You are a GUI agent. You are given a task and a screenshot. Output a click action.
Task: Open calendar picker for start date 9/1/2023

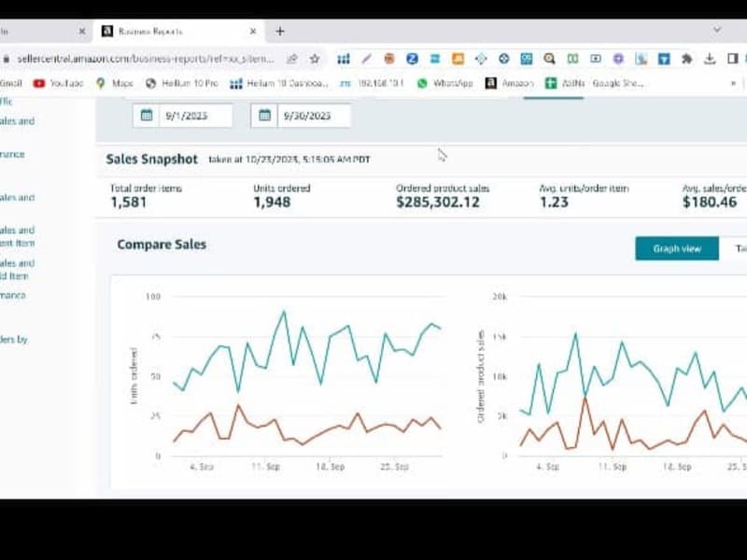click(x=147, y=115)
